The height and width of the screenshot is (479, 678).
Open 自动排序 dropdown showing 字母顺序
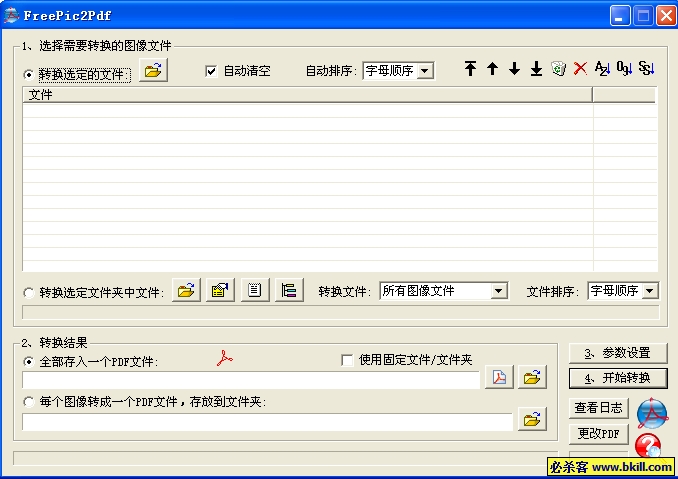click(399, 70)
